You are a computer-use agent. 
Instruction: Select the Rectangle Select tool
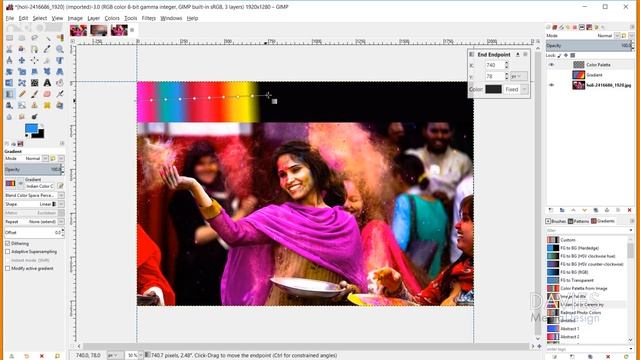click(x=9, y=38)
